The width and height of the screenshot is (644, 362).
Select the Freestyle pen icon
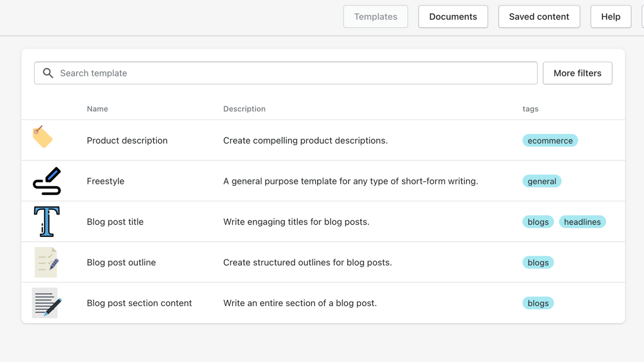click(46, 181)
